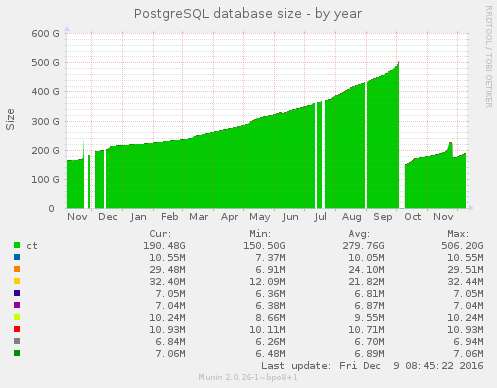The width and height of the screenshot is (497, 388).
Task: Click the lime legend swatch
Action: [17, 317]
